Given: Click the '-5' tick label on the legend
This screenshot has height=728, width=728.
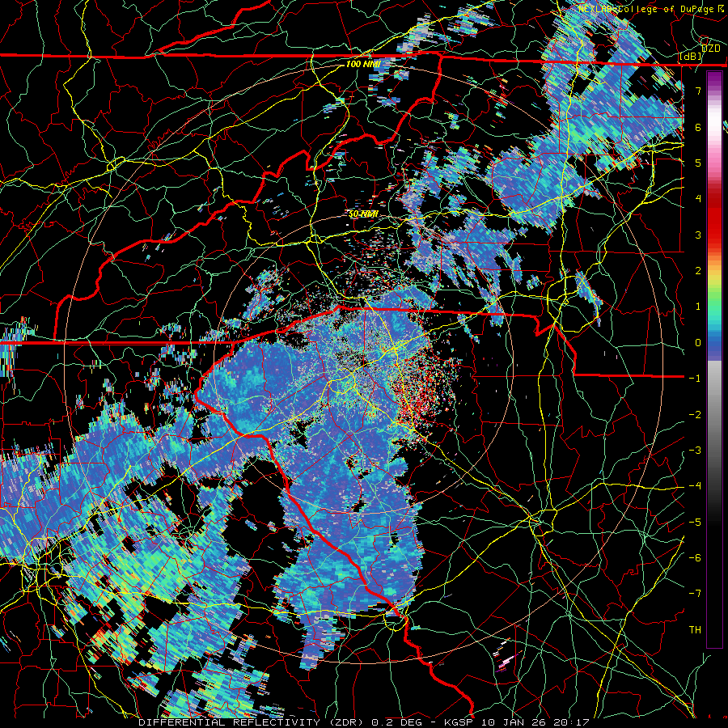Looking at the screenshot, I should [x=695, y=523].
